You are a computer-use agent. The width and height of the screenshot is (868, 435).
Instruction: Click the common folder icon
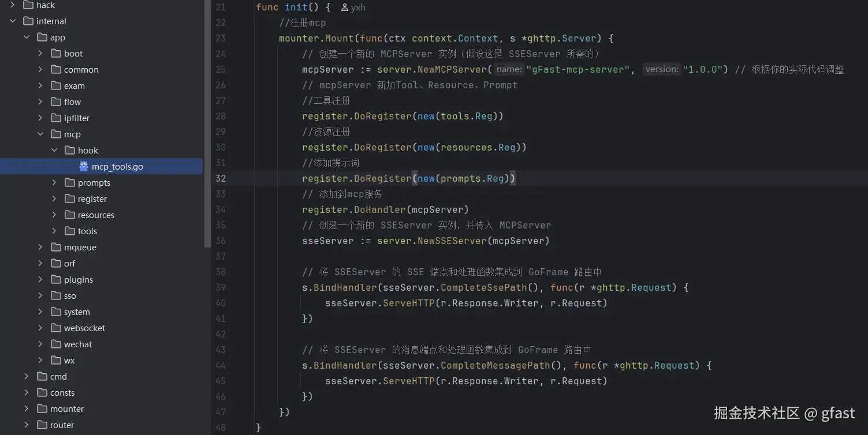56,70
